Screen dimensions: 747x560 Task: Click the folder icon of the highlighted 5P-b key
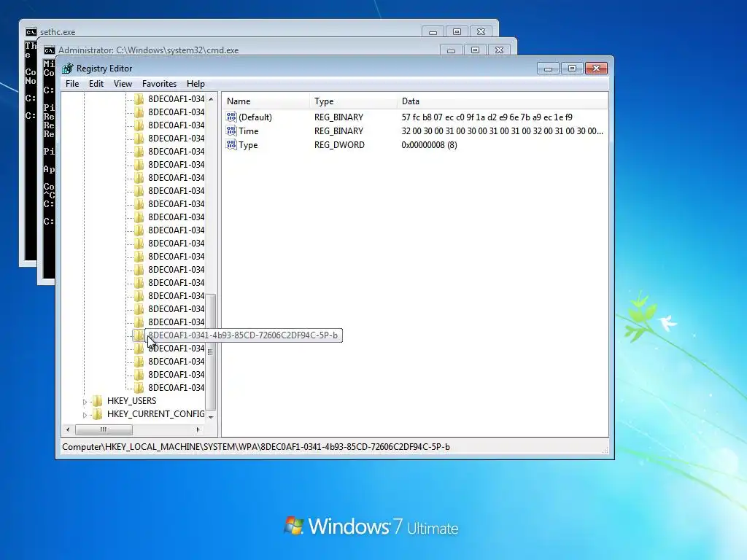pos(139,335)
